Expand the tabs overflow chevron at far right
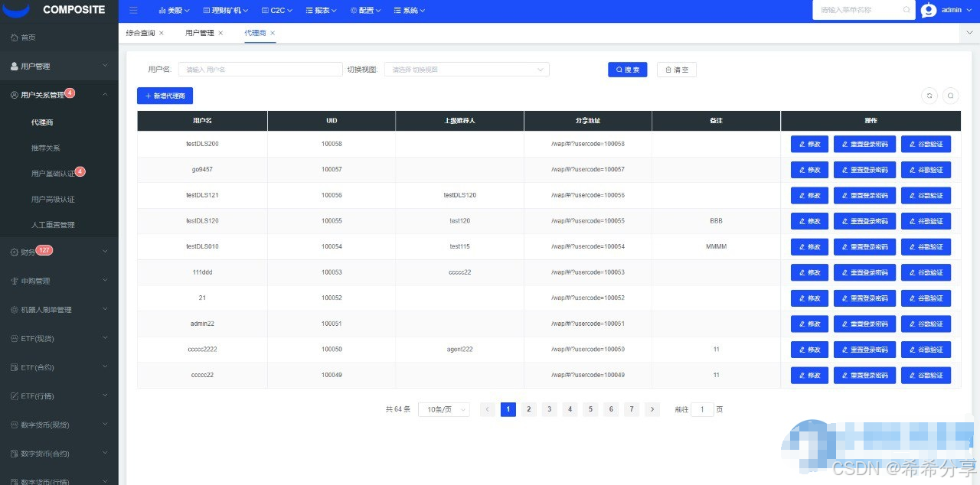The width and height of the screenshot is (980, 485). click(x=969, y=33)
